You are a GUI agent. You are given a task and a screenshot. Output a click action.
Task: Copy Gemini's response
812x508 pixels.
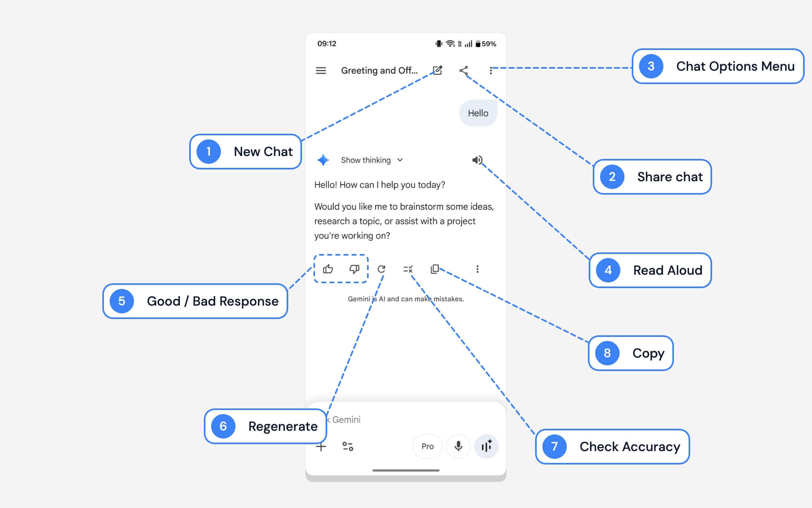point(435,269)
